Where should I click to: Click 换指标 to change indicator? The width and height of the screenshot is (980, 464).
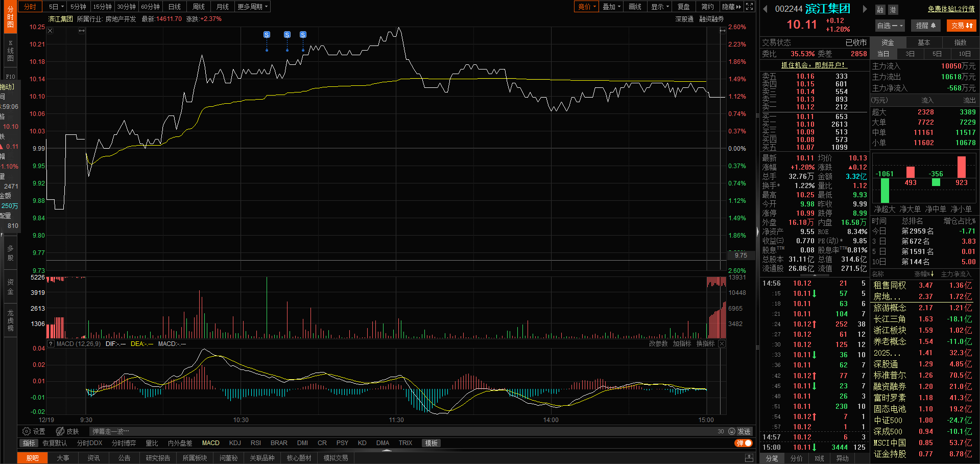(705, 344)
